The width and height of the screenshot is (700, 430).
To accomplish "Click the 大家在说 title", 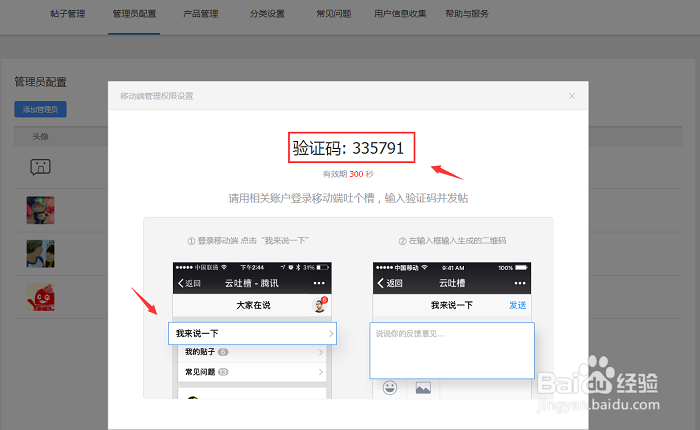I will tap(253, 305).
